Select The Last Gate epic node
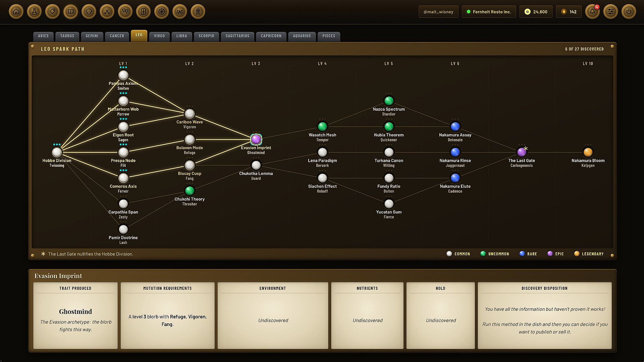 click(522, 152)
